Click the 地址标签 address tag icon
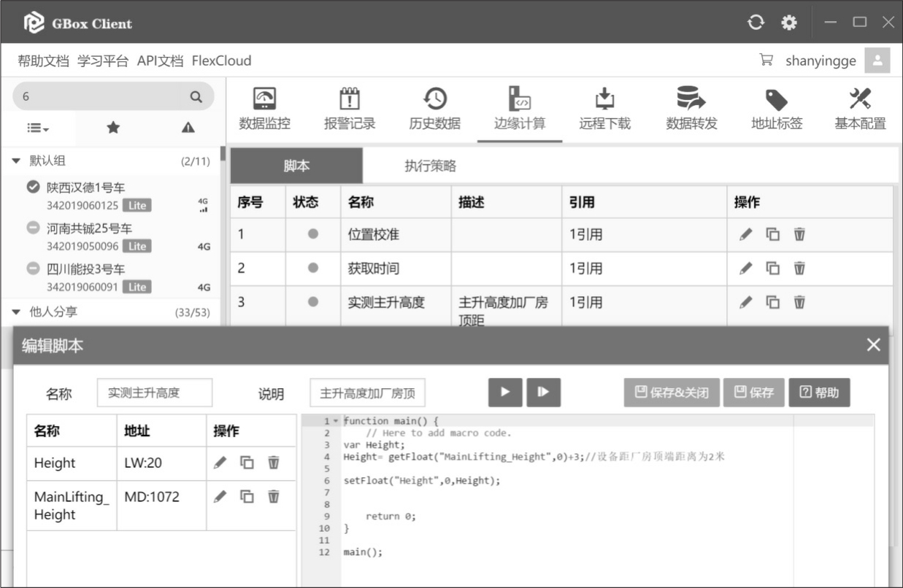This screenshot has width=903, height=588. point(776,99)
